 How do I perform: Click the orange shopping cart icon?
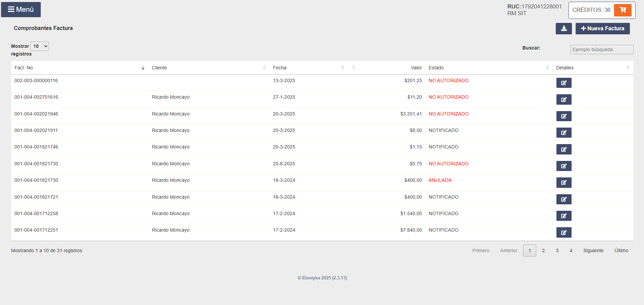(x=622, y=10)
